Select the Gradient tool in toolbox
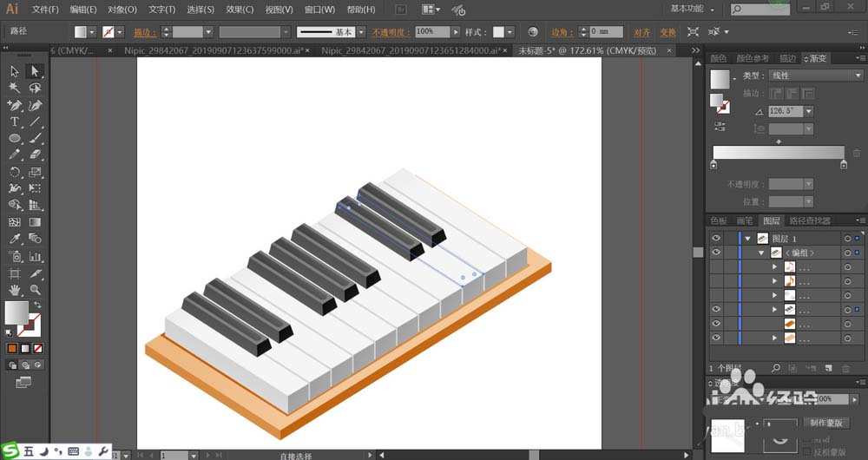The height and width of the screenshot is (460, 868). [35, 222]
